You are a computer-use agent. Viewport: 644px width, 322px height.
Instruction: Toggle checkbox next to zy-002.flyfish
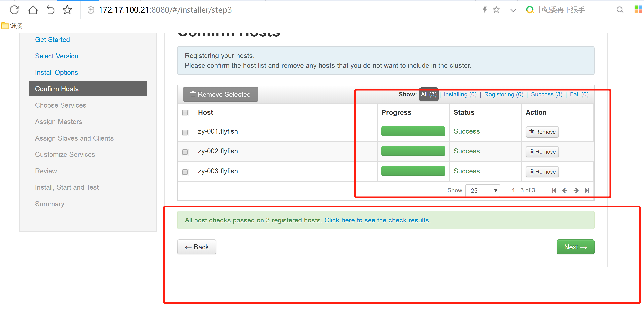pyautogui.click(x=185, y=152)
